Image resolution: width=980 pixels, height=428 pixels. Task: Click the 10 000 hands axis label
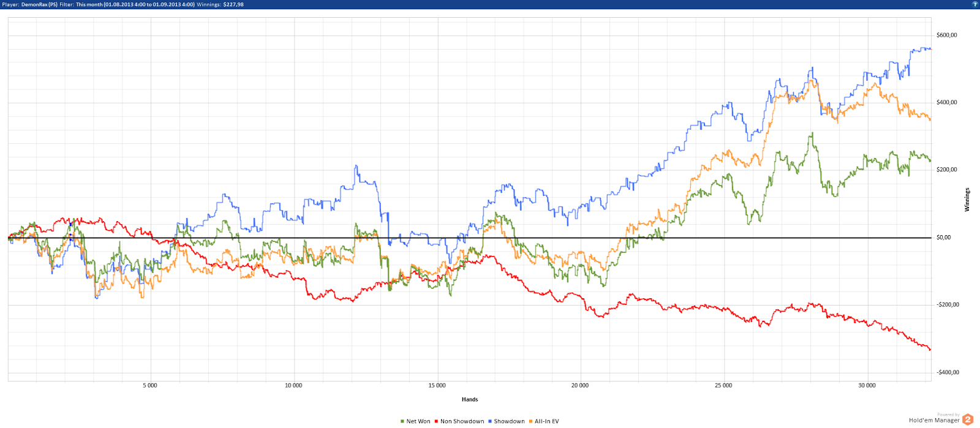pyautogui.click(x=293, y=385)
